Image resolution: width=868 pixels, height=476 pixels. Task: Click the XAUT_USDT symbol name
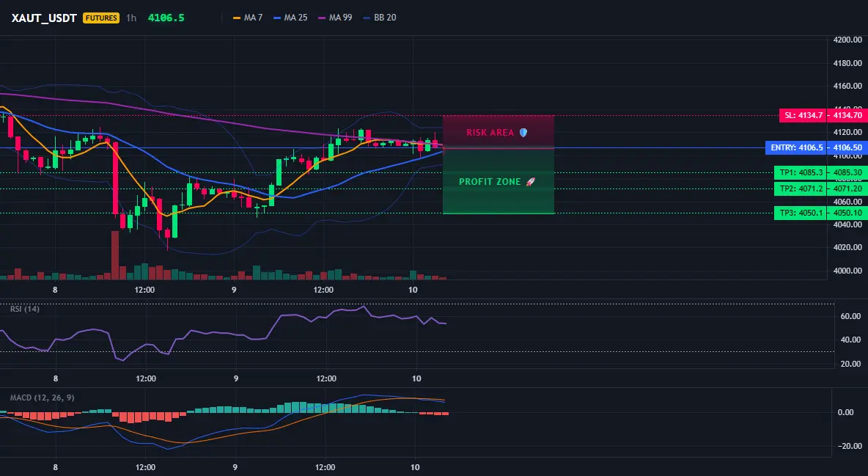tap(44, 18)
